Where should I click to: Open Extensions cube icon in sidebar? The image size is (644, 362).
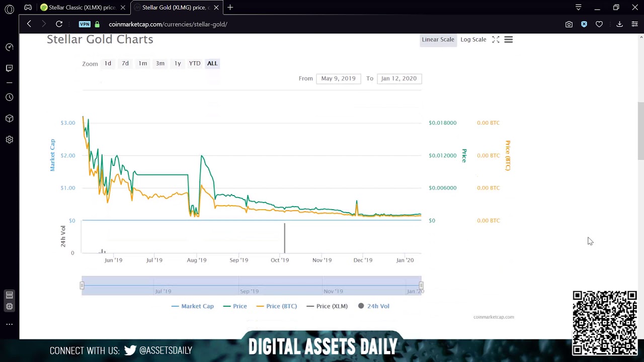click(x=9, y=118)
